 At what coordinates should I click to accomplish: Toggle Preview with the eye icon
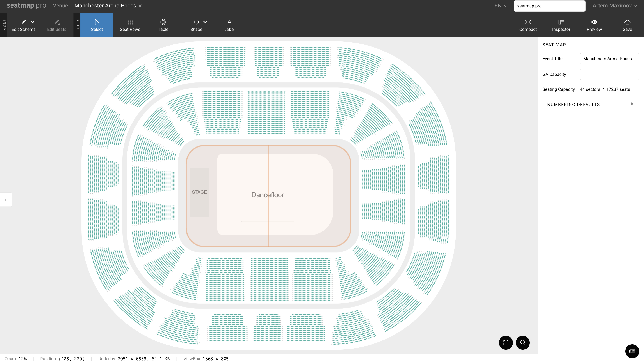point(594,25)
